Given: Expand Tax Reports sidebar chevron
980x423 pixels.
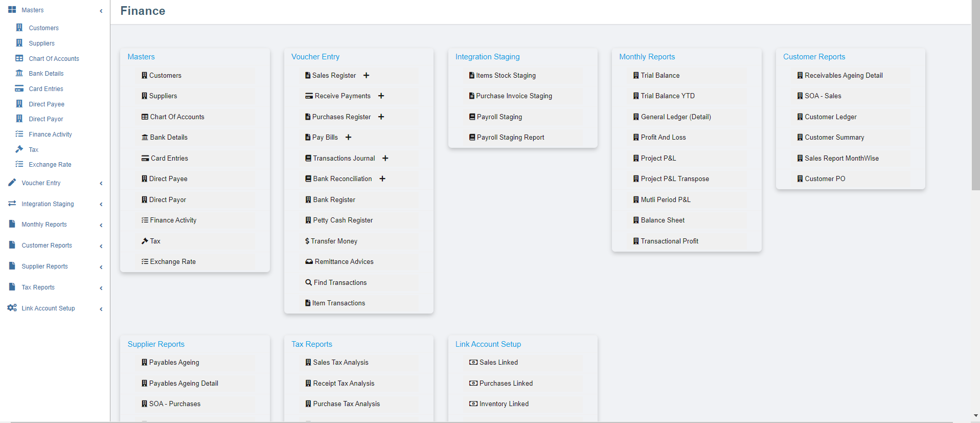Looking at the screenshot, I should pyautogui.click(x=101, y=288).
